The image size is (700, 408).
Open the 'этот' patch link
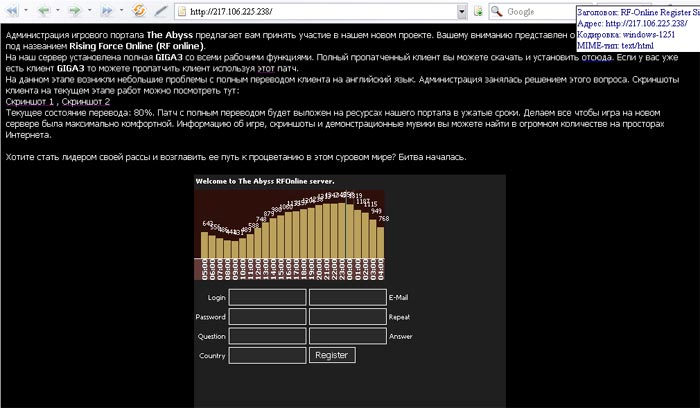coord(266,69)
